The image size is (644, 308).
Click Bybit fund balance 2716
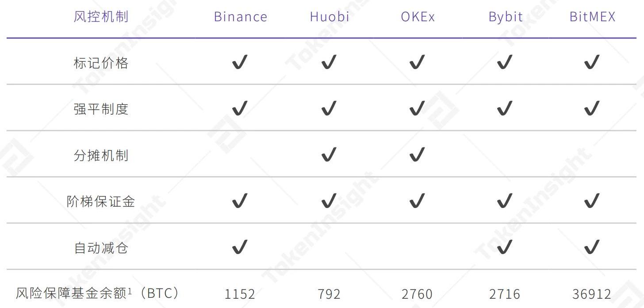tap(505, 294)
